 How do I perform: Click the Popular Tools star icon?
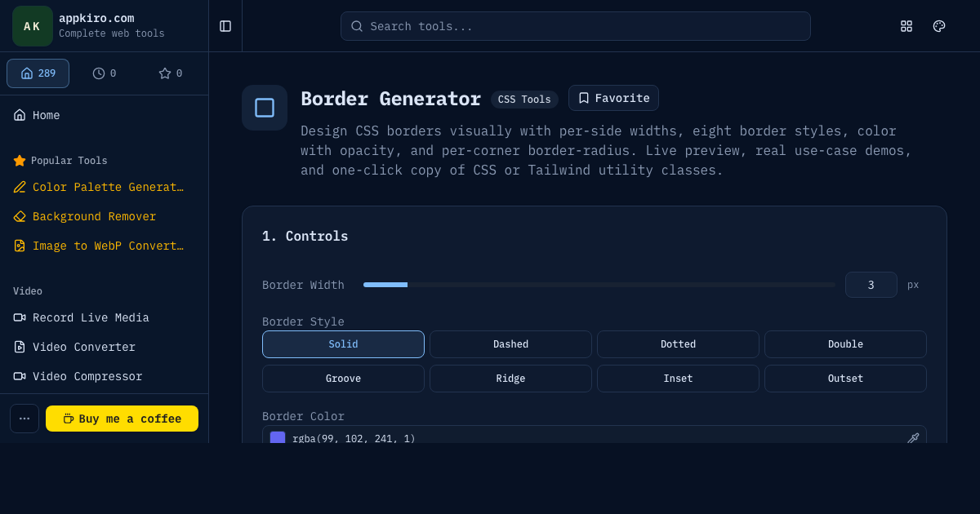pos(20,161)
